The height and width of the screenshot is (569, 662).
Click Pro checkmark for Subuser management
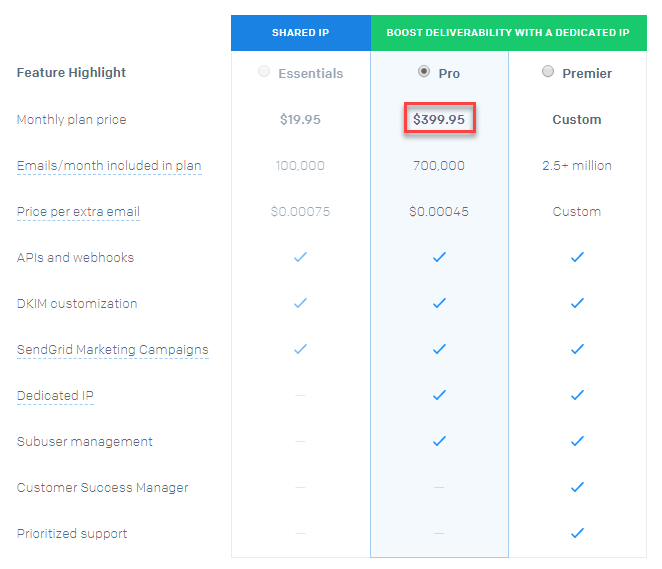[439, 441]
